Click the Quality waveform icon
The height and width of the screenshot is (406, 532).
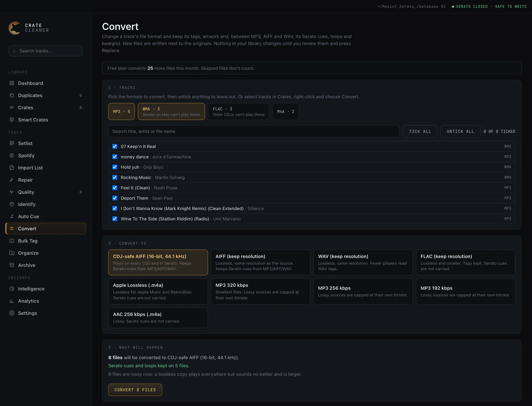(x=12, y=192)
